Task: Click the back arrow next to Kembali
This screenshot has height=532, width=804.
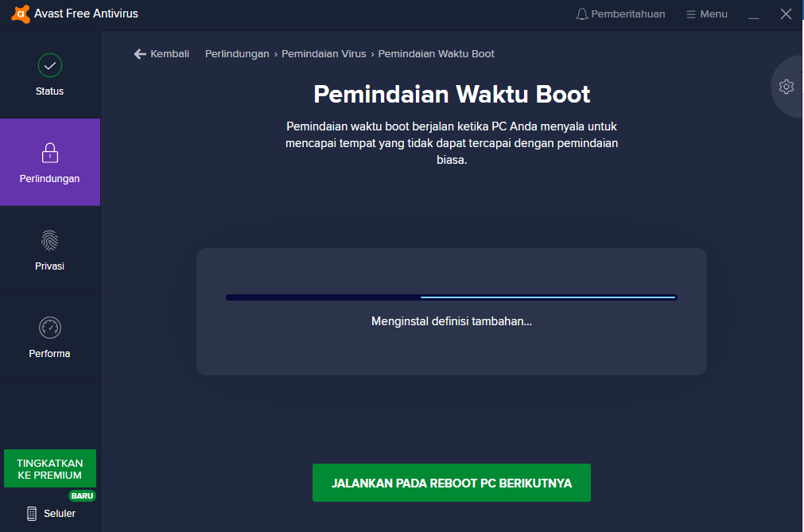Action: pos(139,53)
